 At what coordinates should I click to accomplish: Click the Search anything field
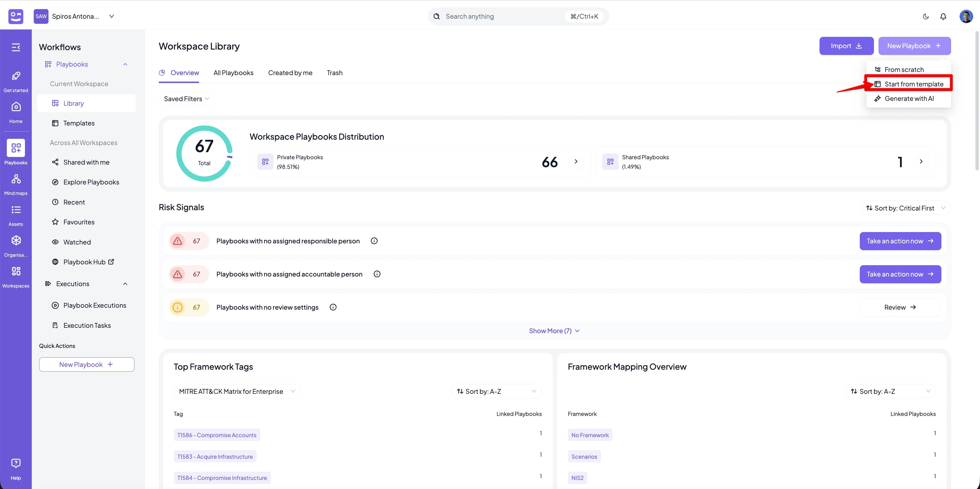(518, 16)
